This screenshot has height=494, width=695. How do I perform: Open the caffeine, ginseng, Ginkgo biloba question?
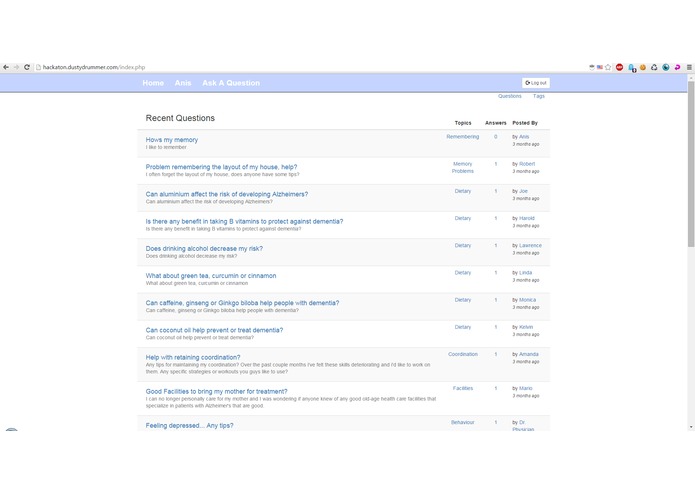(x=242, y=303)
